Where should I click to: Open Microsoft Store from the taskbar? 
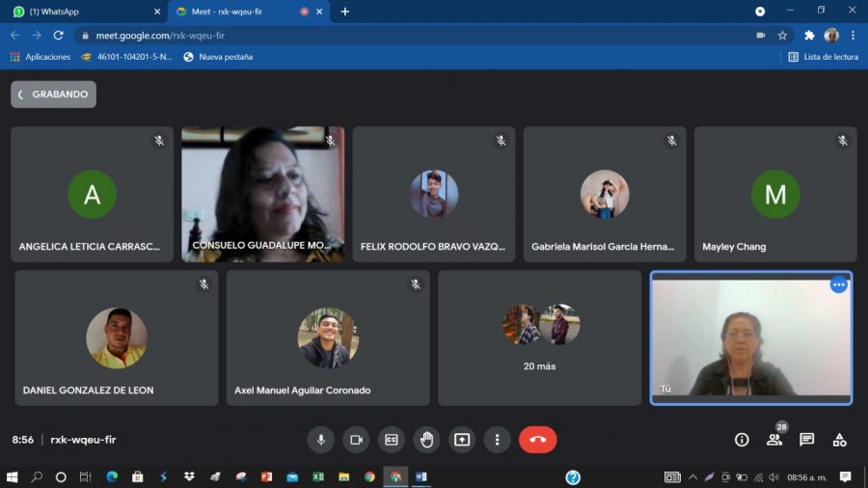pyautogui.click(x=137, y=477)
